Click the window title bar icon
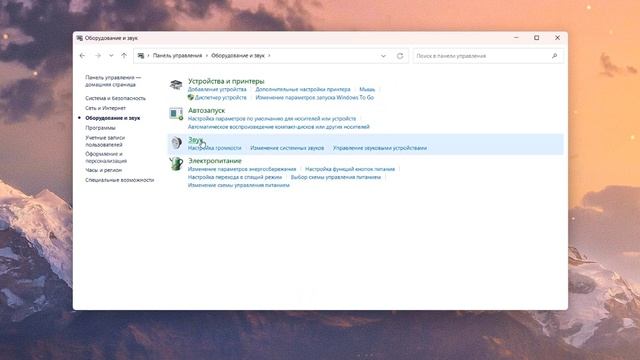This screenshot has width=640, height=360. pos(80,38)
